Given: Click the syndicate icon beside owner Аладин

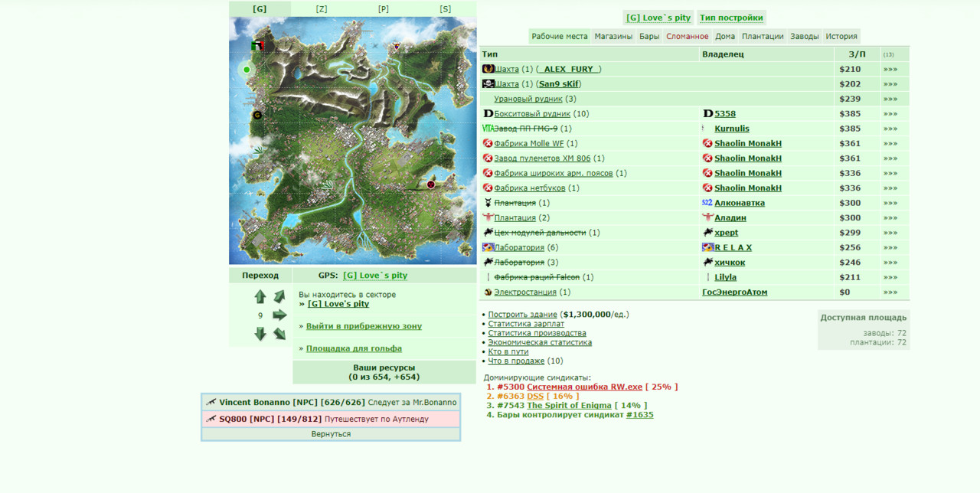Looking at the screenshot, I should pyautogui.click(x=708, y=217).
